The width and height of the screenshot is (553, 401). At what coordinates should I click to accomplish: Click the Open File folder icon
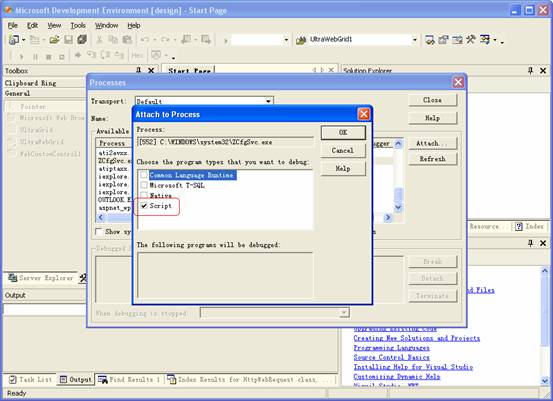(x=54, y=40)
